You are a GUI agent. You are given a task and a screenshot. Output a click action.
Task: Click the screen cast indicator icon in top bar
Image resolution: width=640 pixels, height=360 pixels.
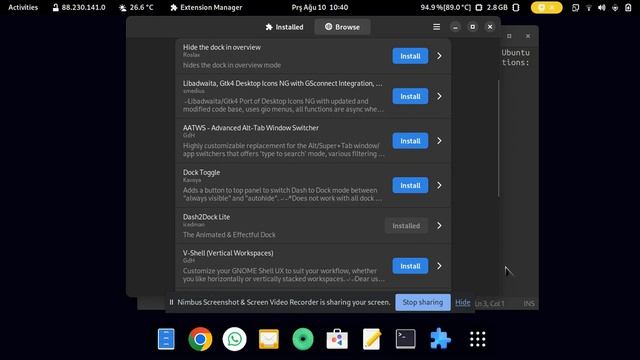click(576, 7)
